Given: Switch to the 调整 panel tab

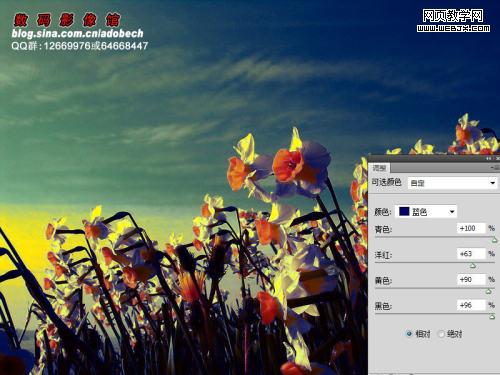Looking at the screenshot, I should (379, 168).
